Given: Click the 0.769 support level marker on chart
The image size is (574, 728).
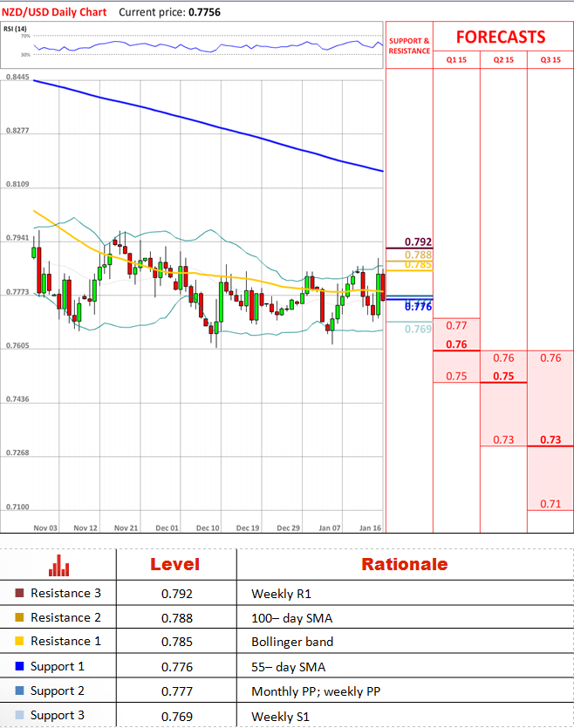Looking at the screenshot, I should 418,329.
